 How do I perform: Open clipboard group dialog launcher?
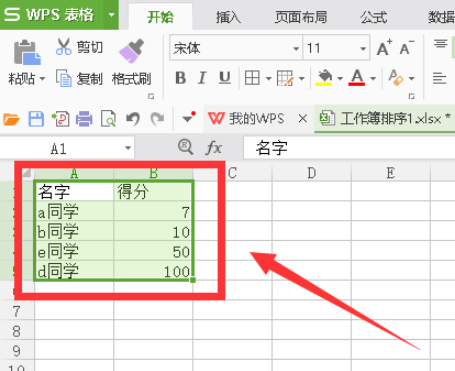[x=151, y=96]
